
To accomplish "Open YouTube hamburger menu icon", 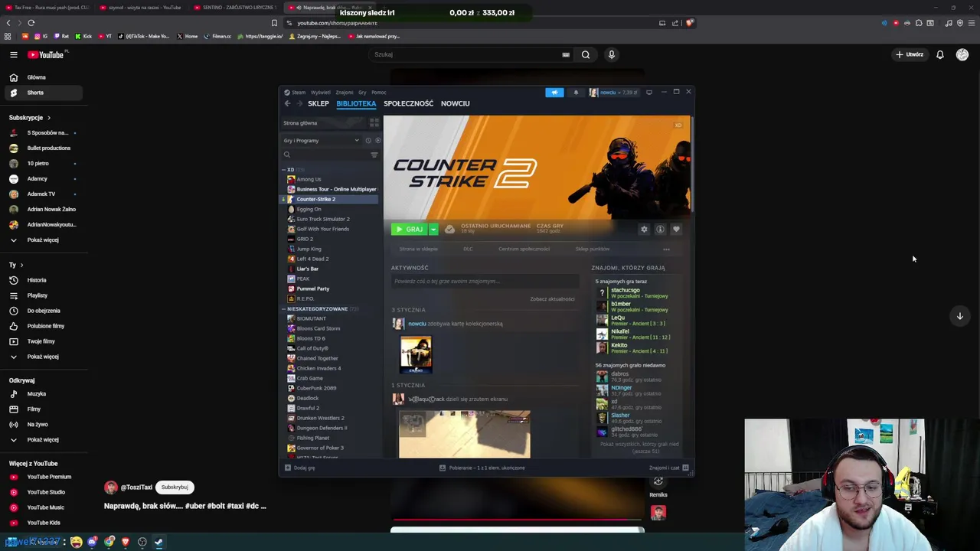I will click(14, 55).
